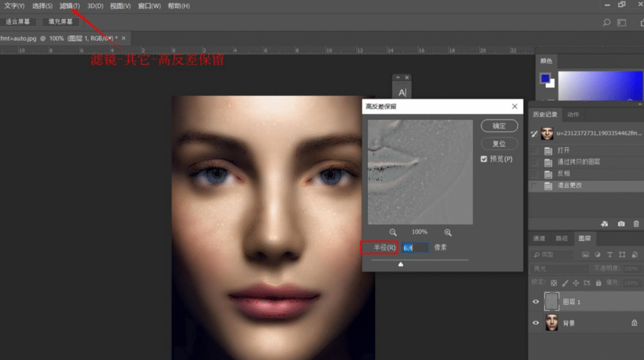
Task: Click type tool panel A icon
Action: click(x=402, y=92)
